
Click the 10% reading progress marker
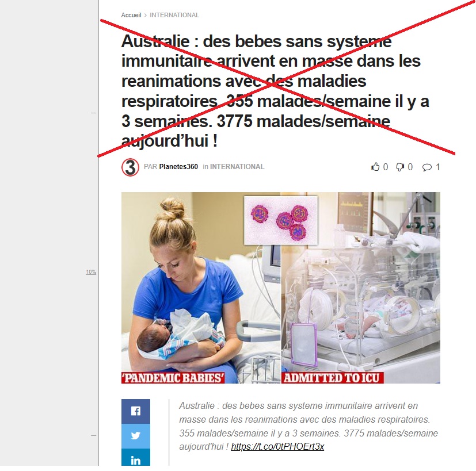tap(91, 272)
